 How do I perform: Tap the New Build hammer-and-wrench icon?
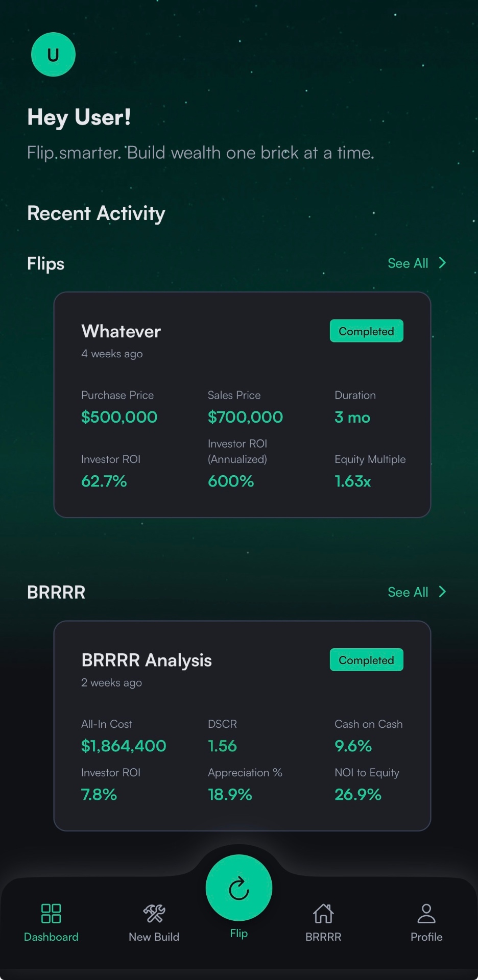pyautogui.click(x=154, y=913)
